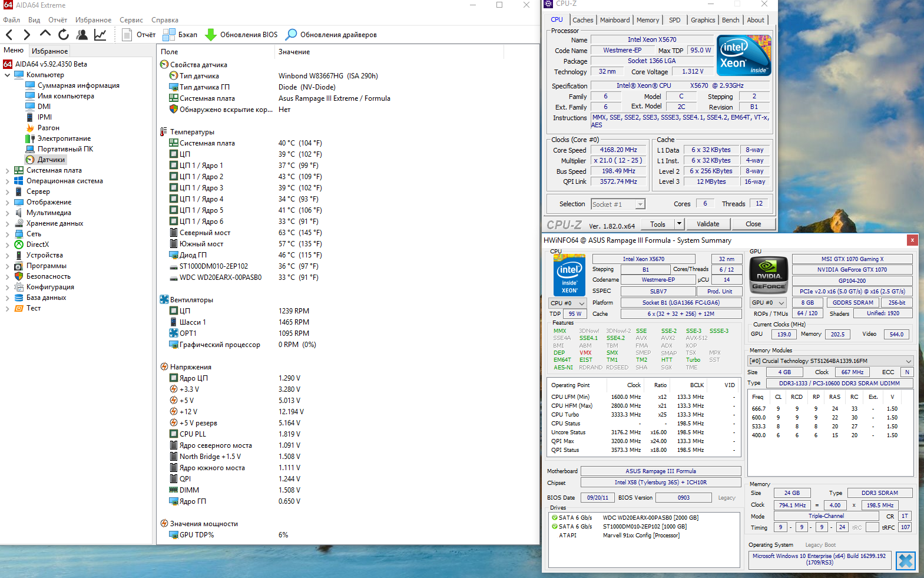Image resolution: width=924 pixels, height=578 pixels.
Task: Click the blue X icon in HWiNFO
Action: click(x=905, y=560)
